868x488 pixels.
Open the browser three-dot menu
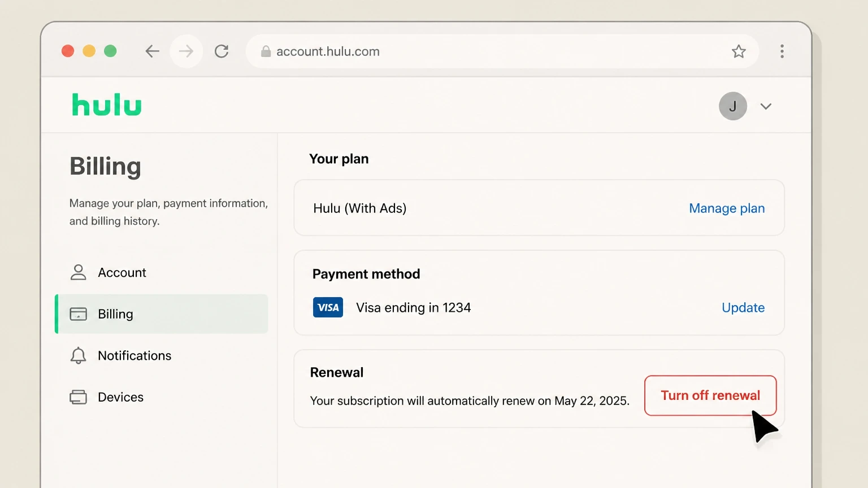point(782,51)
